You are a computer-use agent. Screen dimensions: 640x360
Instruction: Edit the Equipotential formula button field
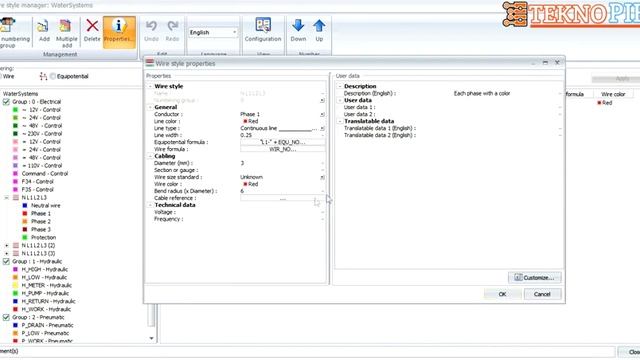tap(282, 142)
